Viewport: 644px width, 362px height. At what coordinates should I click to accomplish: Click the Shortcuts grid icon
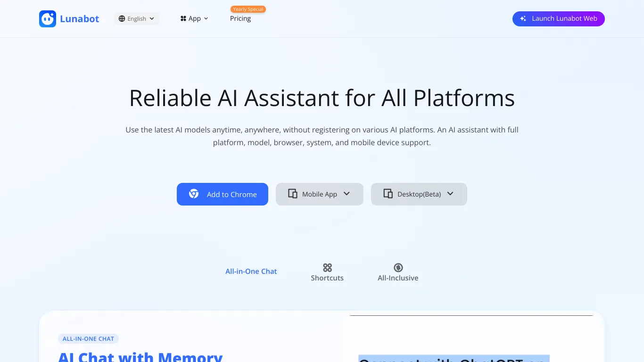pyautogui.click(x=327, y=268)
